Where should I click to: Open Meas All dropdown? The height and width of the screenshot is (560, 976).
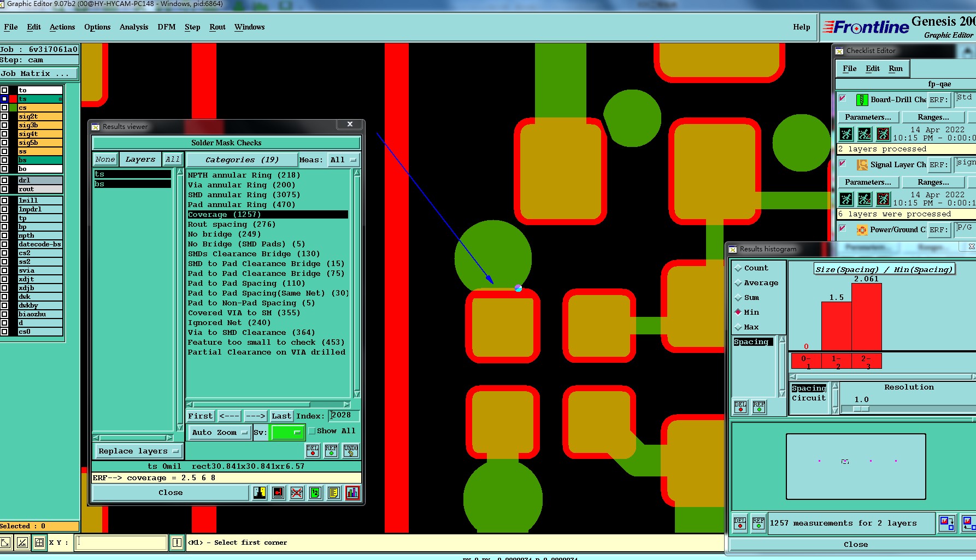pyautogui.click(x=343, y=160)
